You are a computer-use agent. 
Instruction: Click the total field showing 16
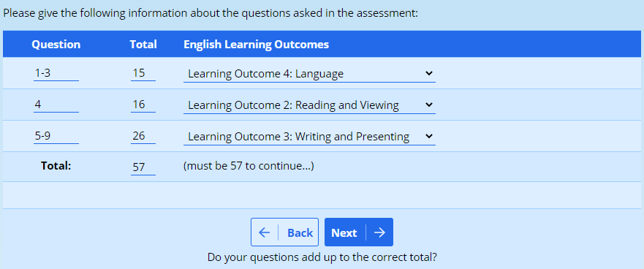pyautogui.click(x=143, y=105)
